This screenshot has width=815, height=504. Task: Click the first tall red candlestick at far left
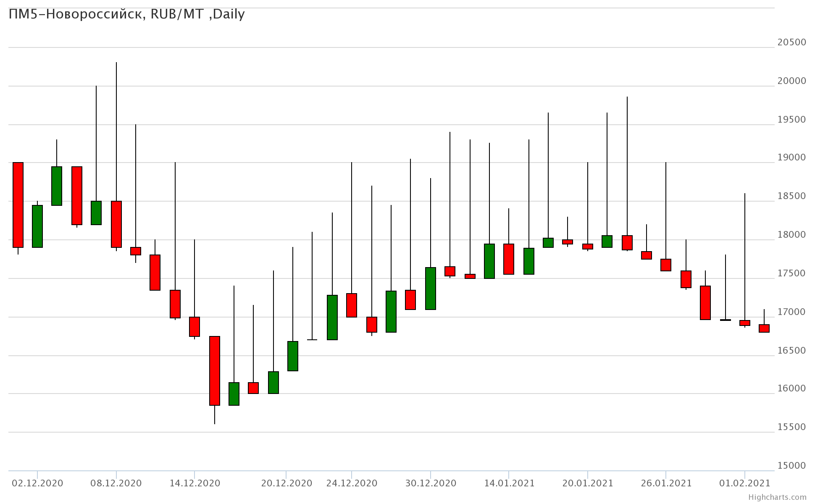(18, 205)
